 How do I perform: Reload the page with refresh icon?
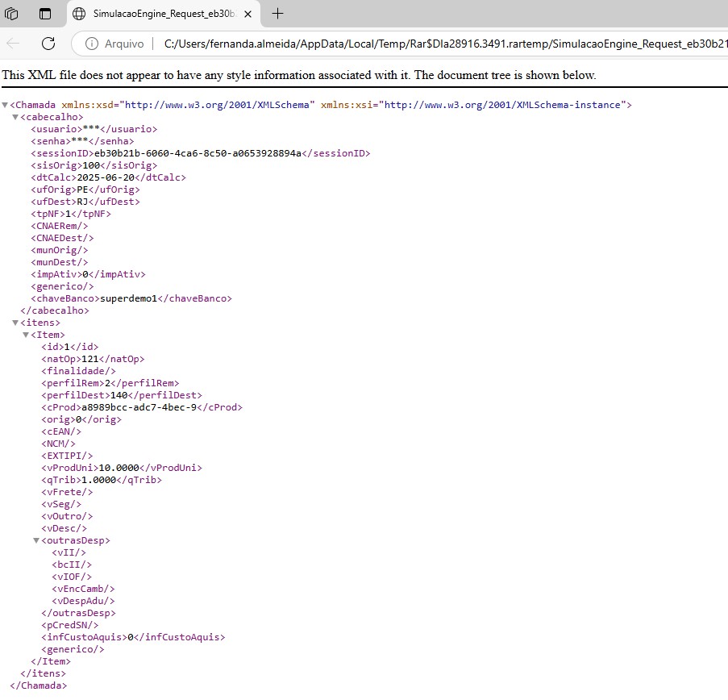[x=48, y=44]
